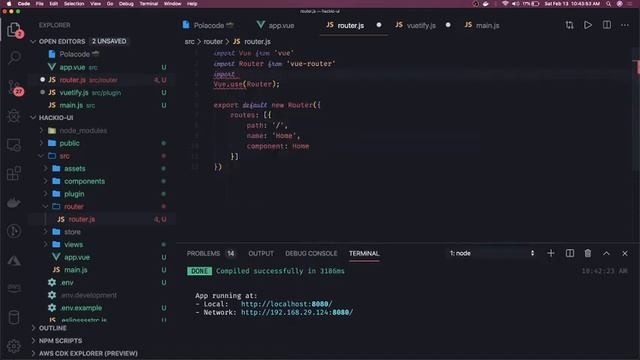Open Source Control view with the 27 badge
This screenshot has height=360, width=640.
click(x=14, y=87)
